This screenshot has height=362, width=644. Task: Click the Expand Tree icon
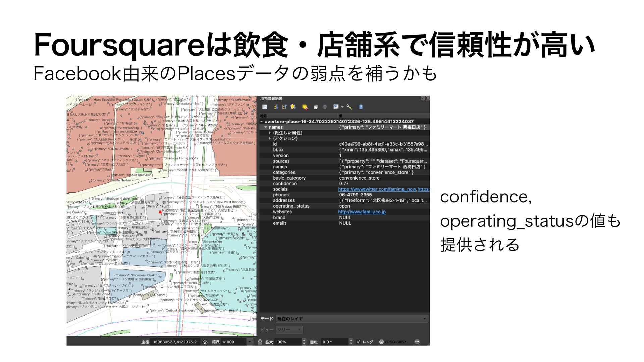[x=276, y=107]
